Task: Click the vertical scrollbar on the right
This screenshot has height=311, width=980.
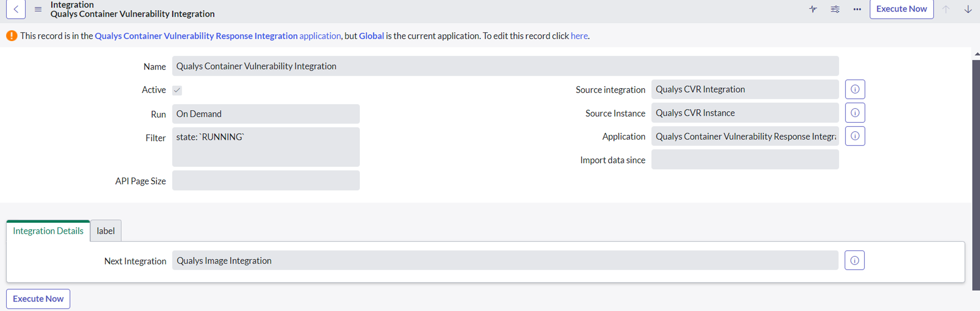Action: (x=976, y=175)
